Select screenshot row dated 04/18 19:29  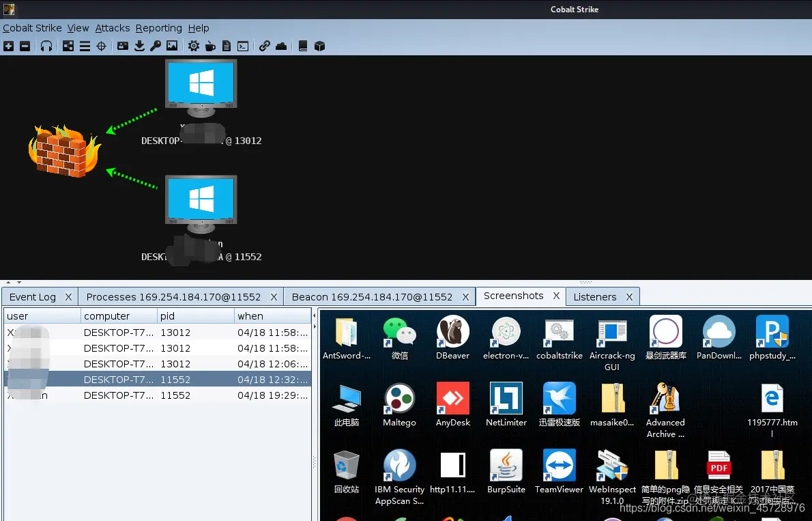158,395
